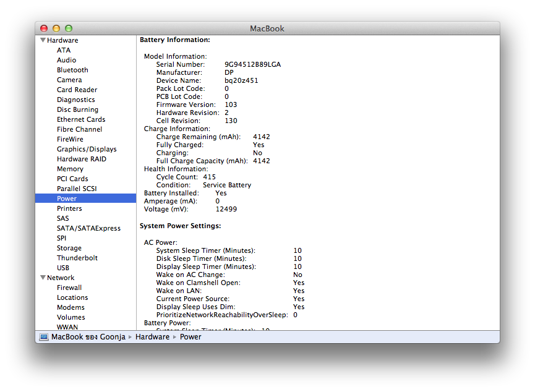
Task: Check the Camera information entry
Action: (x=69, y=80)
